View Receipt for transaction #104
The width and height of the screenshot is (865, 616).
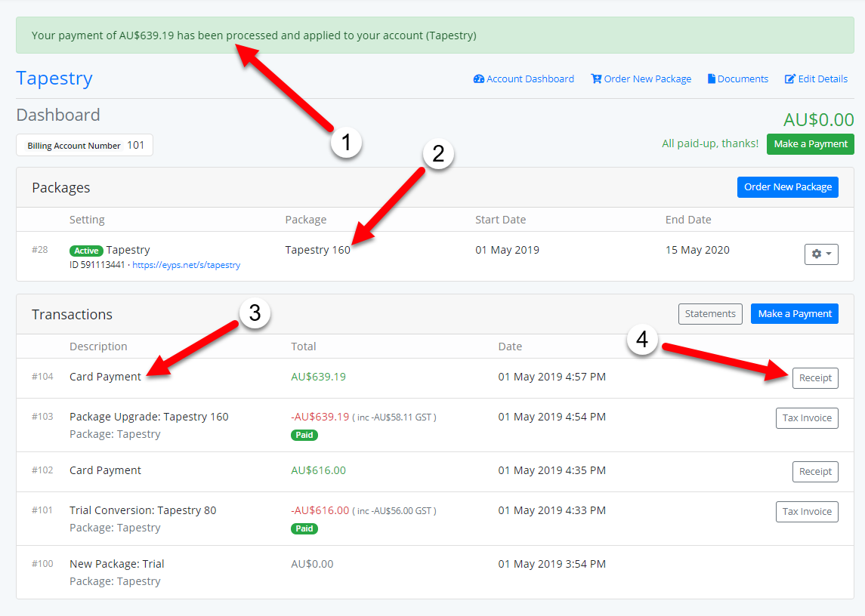815,378
